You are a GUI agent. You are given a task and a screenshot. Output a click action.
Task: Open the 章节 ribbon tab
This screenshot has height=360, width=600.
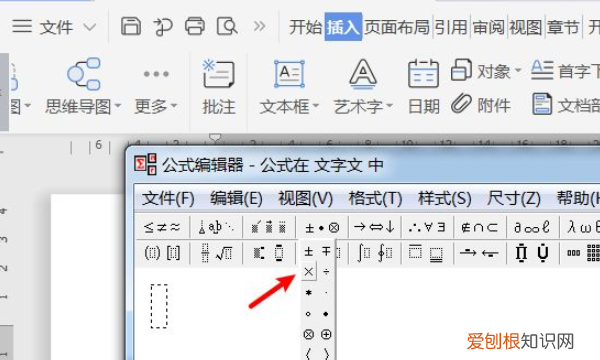pos(563,27)
